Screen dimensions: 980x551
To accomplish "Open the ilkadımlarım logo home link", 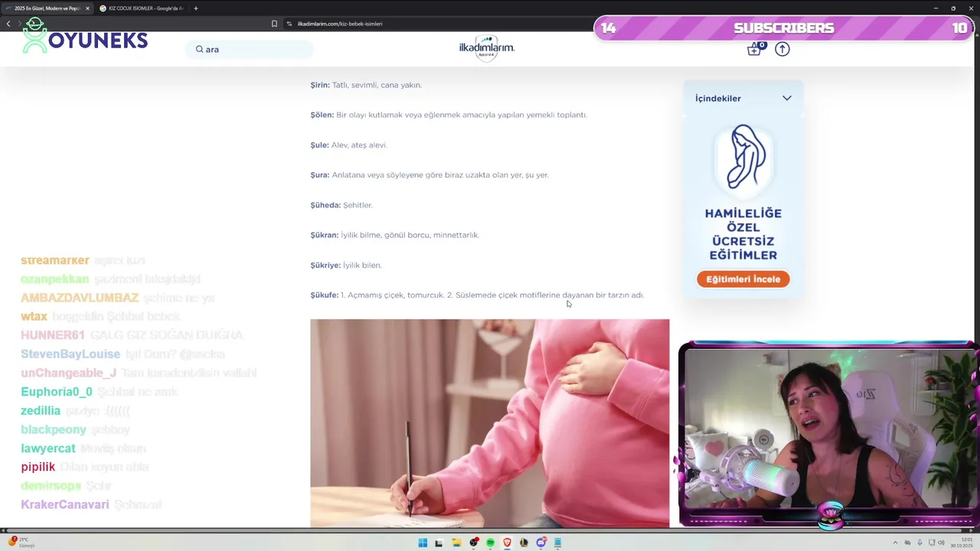I will pos(487,47).
